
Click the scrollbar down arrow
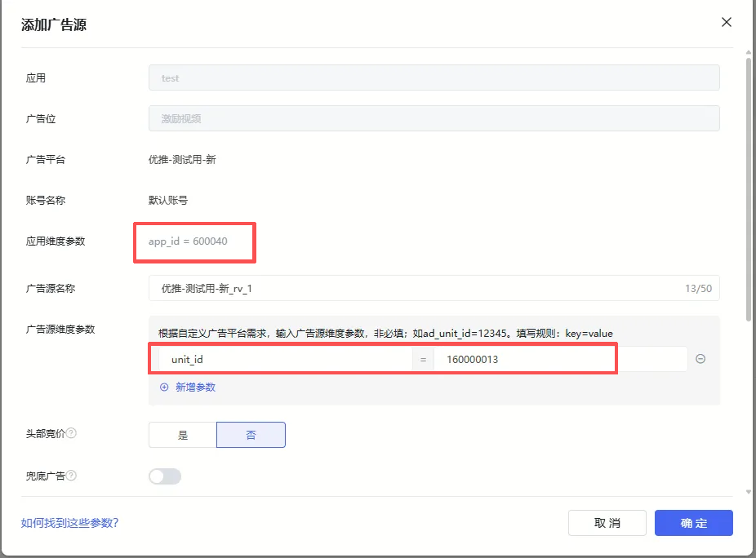pyautogui.click(x=749, y=492)
